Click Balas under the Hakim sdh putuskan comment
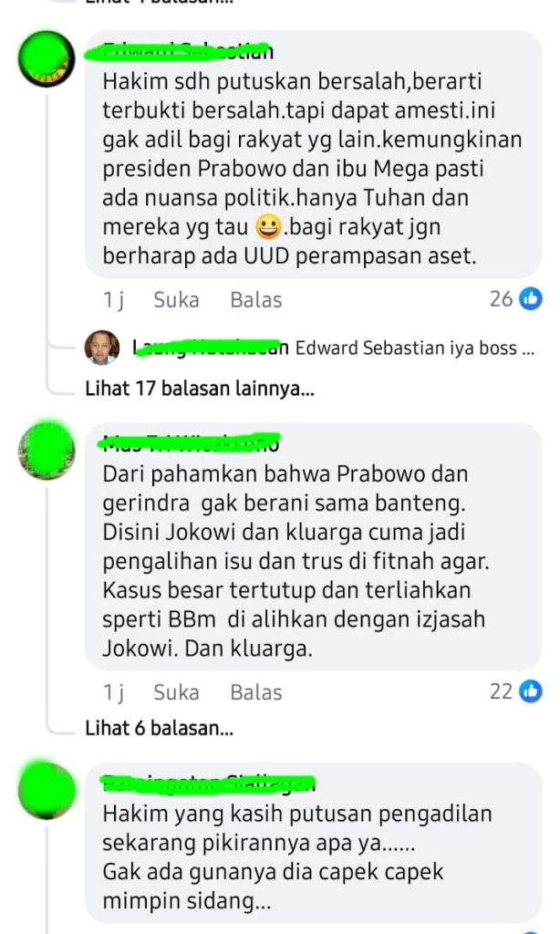The height and width of the screenshot is (934, 560). 256,299
